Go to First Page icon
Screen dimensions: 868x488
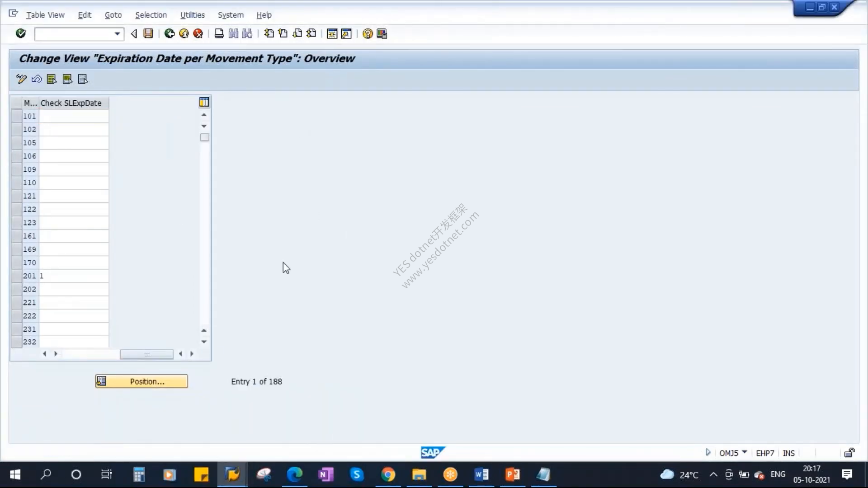click(269, 33)
